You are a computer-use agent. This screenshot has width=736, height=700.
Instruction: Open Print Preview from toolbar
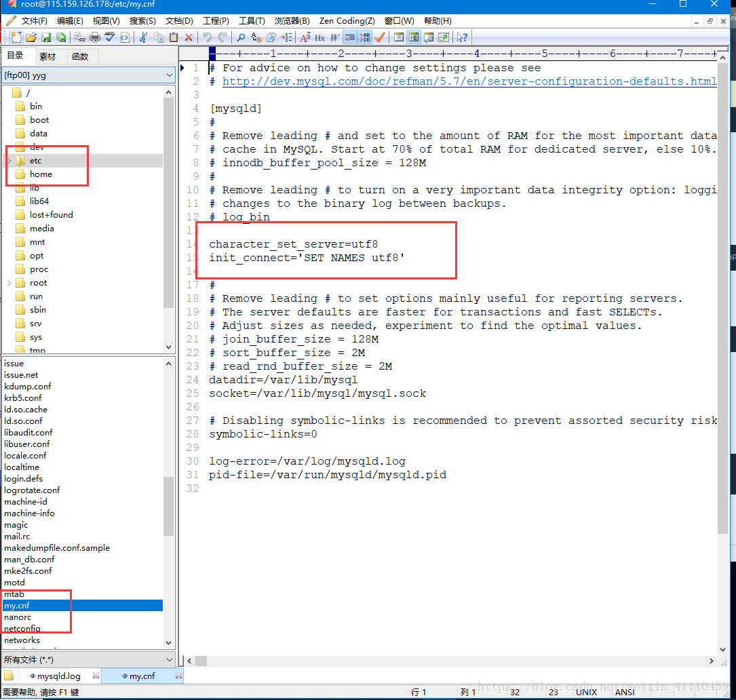click(x=80, y=37)
